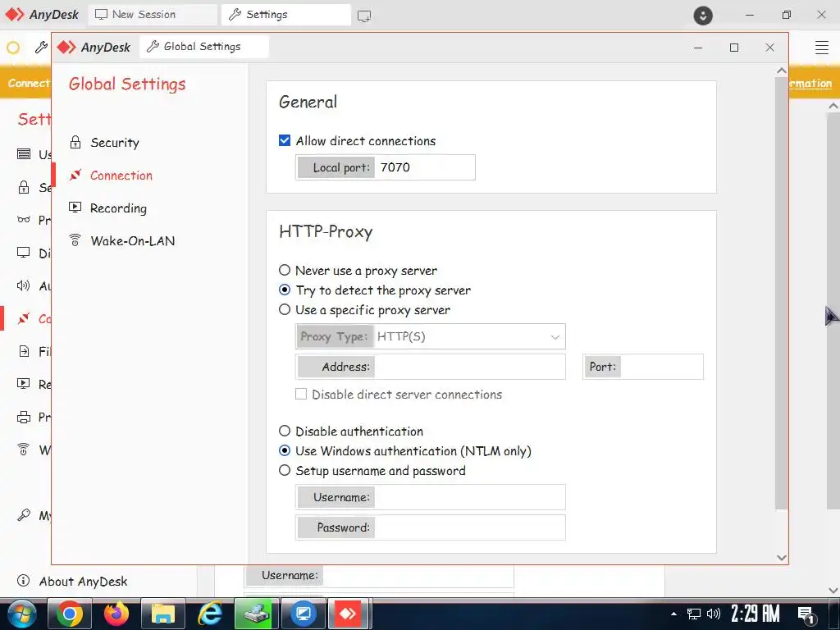Click the File Transfer icon in background sidebar
Viewport: 840px width, 630px height.
[24, 351]
